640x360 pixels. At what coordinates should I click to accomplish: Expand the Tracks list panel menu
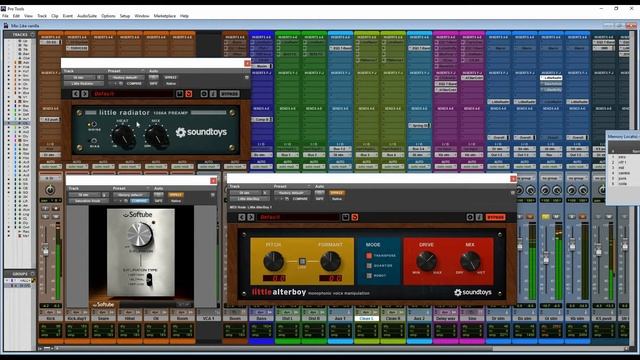point(33,35)
